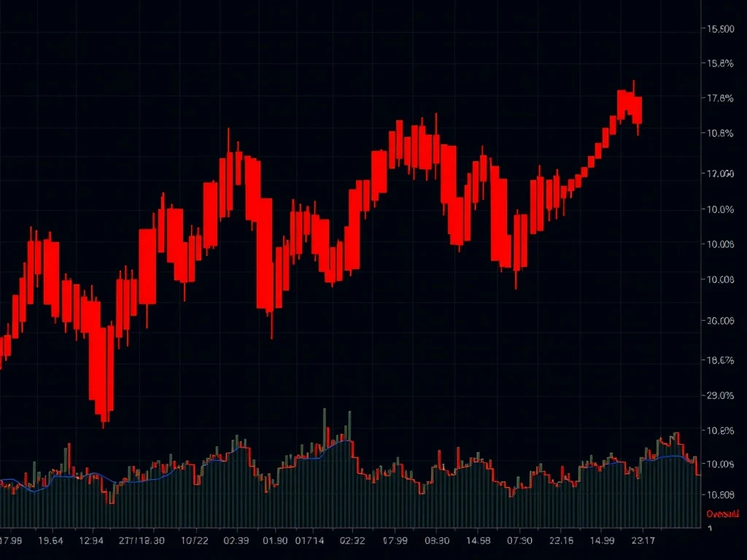This screenshot has height=560, width=747.
Task: Select the 02:32 time axis label
Action: pyautogui.click(x=352, y=540)
